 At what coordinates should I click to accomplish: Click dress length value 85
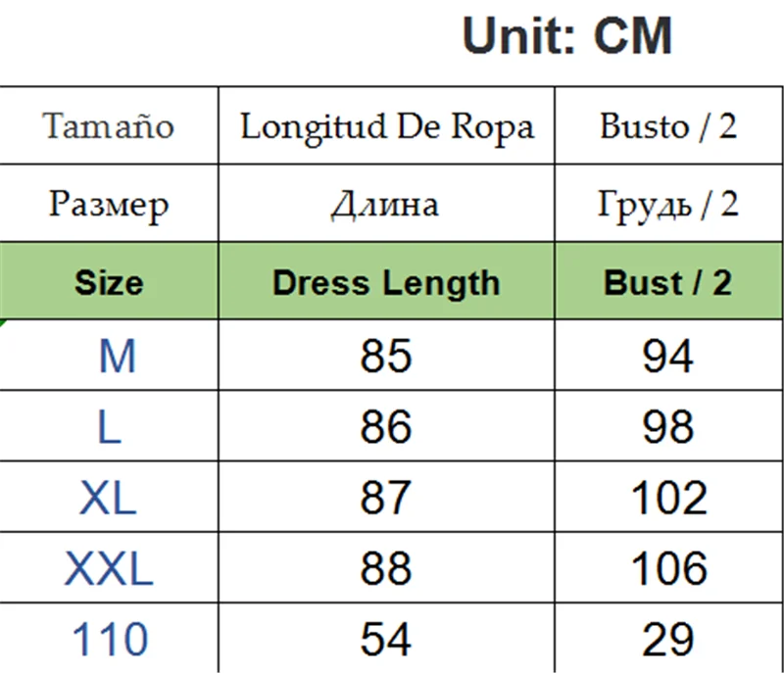386,358
